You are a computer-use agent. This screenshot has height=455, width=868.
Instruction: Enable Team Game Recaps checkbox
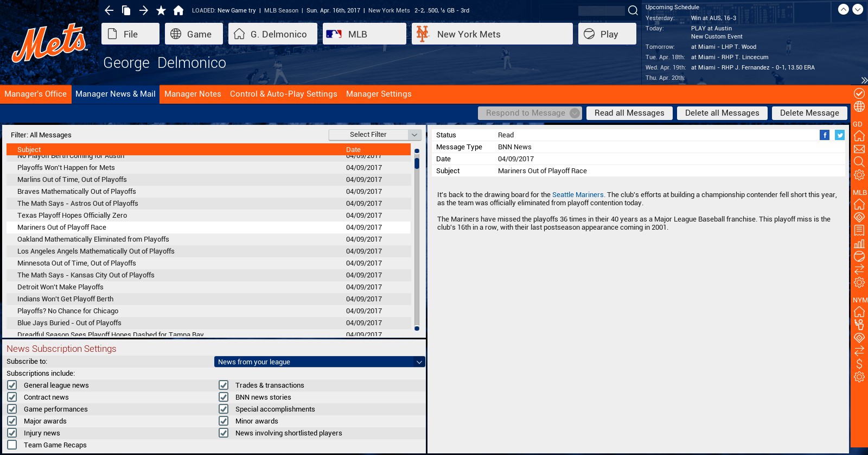coord(12,445)
